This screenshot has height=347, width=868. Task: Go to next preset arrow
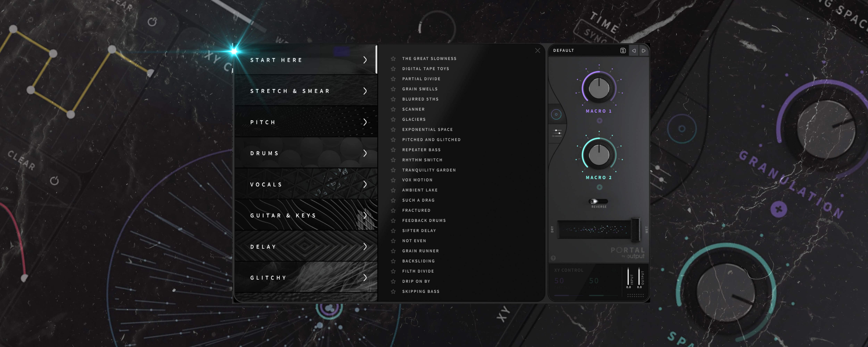click(x=644, y=50)
